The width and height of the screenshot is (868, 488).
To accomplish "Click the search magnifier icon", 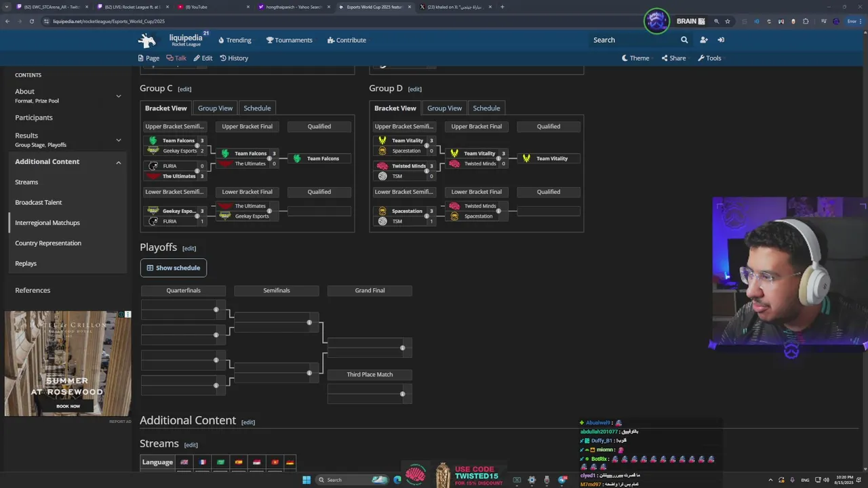I will coord(684,40).
